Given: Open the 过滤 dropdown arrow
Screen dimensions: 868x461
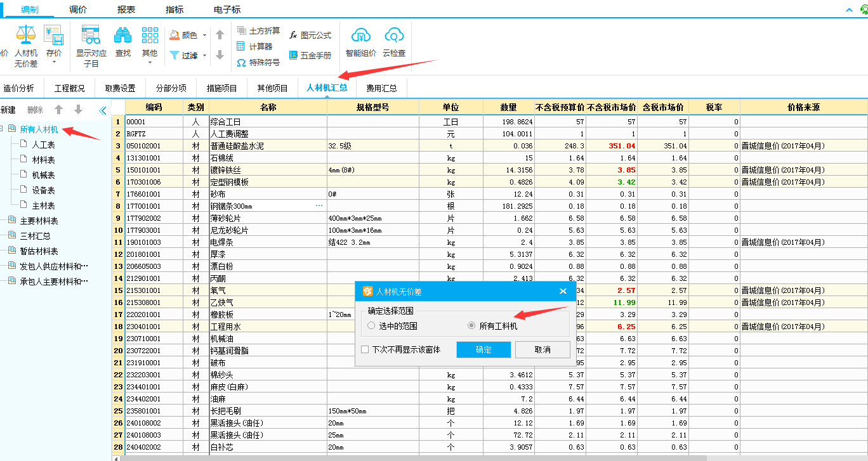Looking at the screenshot, I should 204,55.
